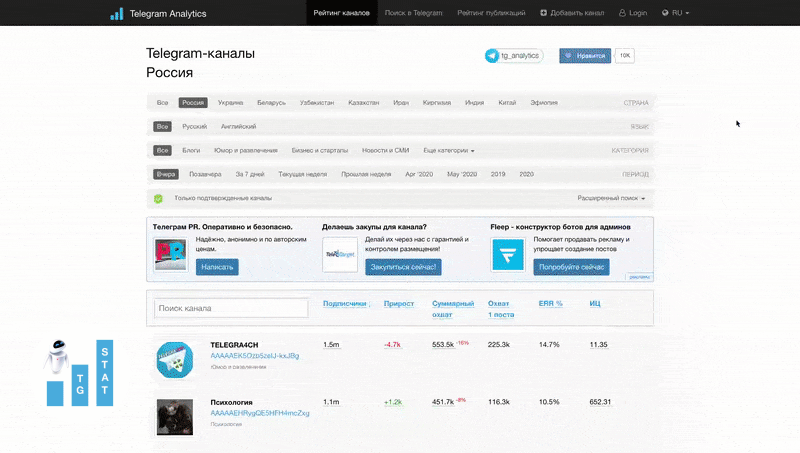The height and width of the screenshot is (453, 800).
Task: Toggle verified-channels-only green shield checkbox
Action: [158, 198]
